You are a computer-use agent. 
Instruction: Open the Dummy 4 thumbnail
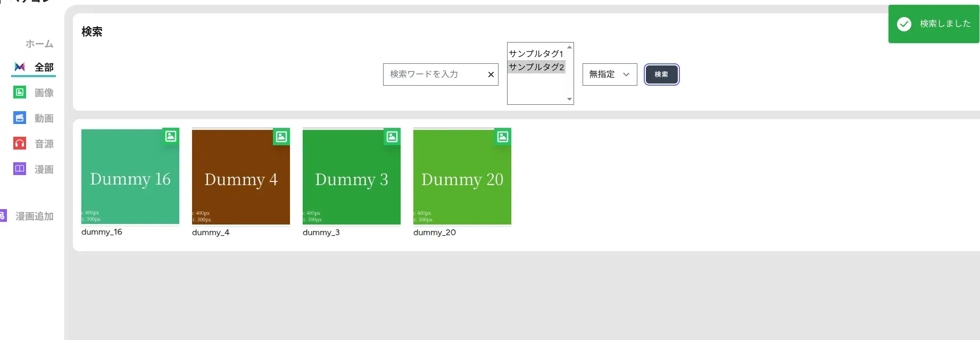coord(241,177)
